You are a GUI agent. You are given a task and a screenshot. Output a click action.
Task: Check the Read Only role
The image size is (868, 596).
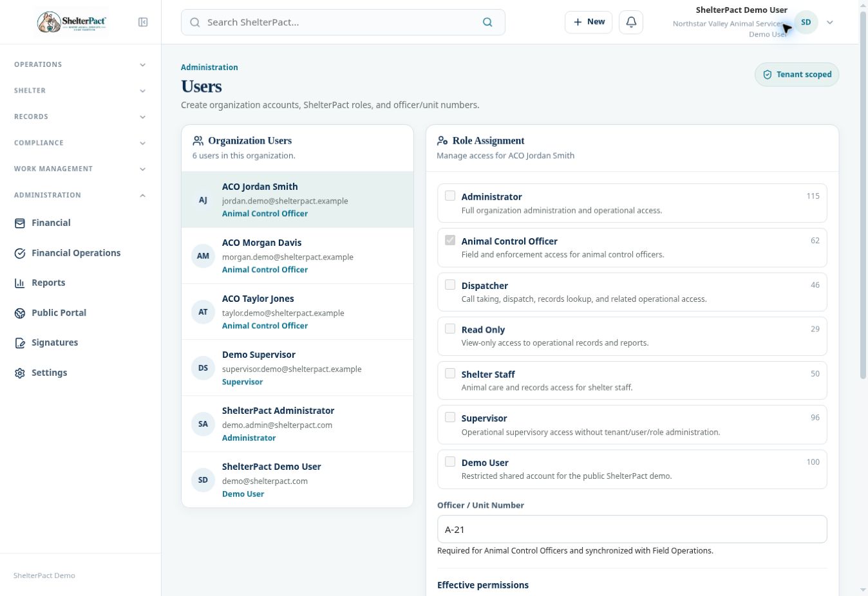(450, 329)
